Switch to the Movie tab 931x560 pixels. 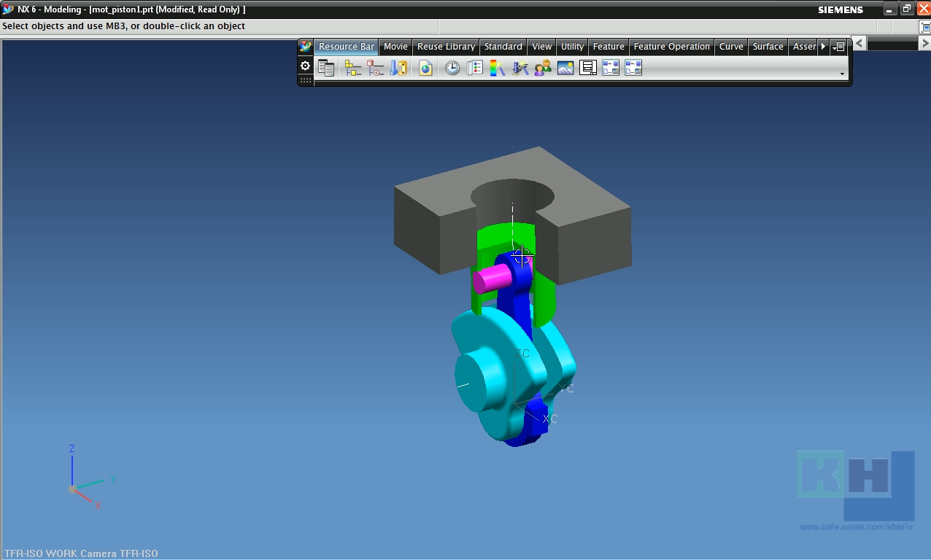pos(395,47)
